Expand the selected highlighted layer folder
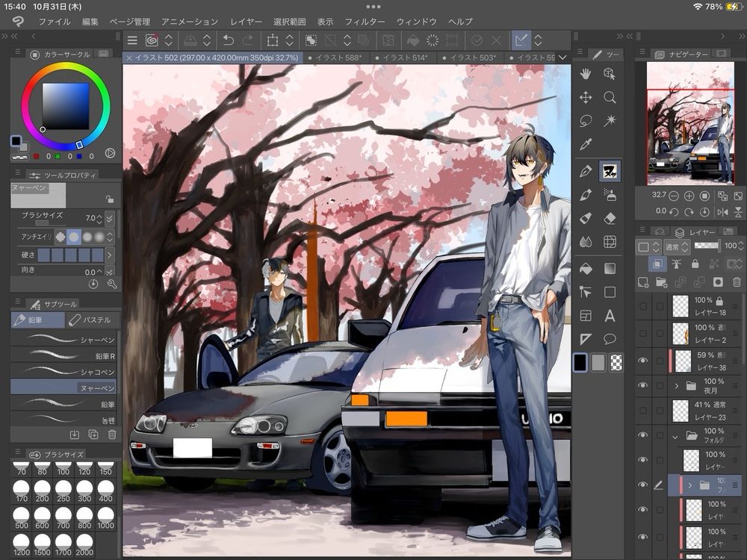The width and height of the screenshot is (747, 560). pyautogui.click(x=689, y=485)
